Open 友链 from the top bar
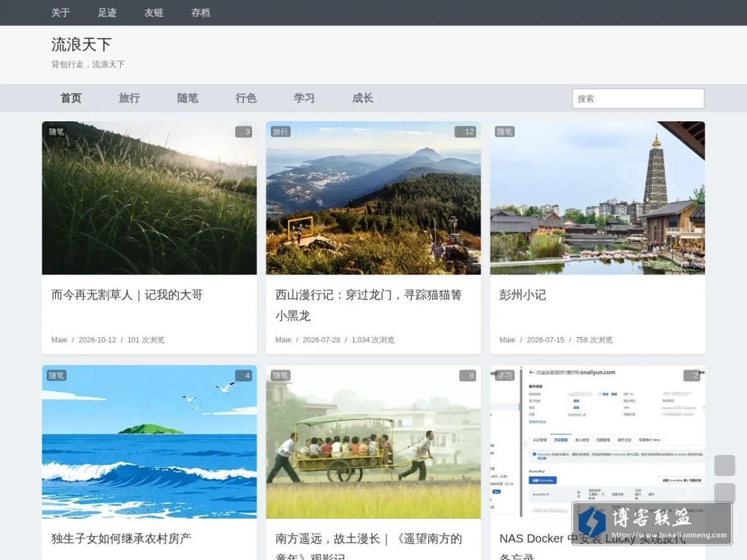The height and width of the screenshot is (560, 747). tap(154, 12)
